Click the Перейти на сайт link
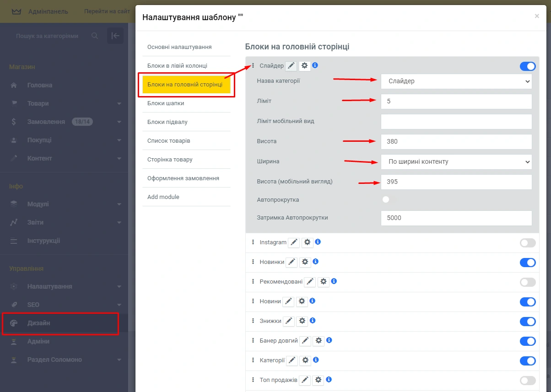 107,11
